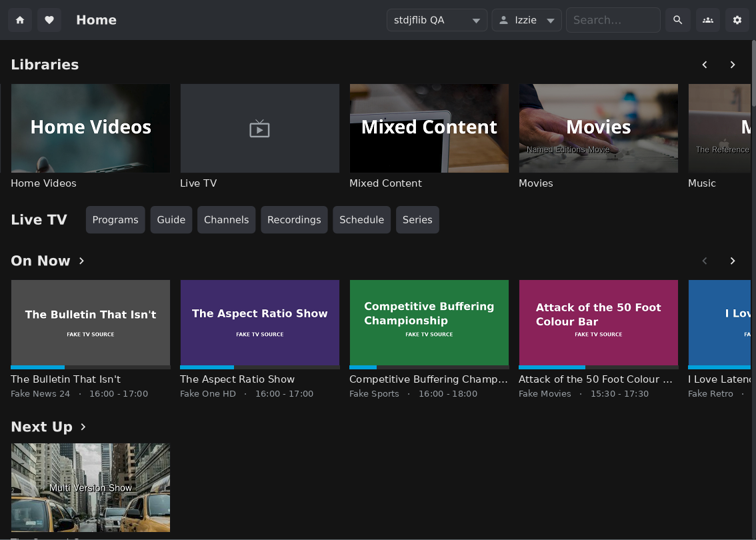Screen dimensions: 756x540
Task: Click the On Now heading
Action: pos(41,261)
